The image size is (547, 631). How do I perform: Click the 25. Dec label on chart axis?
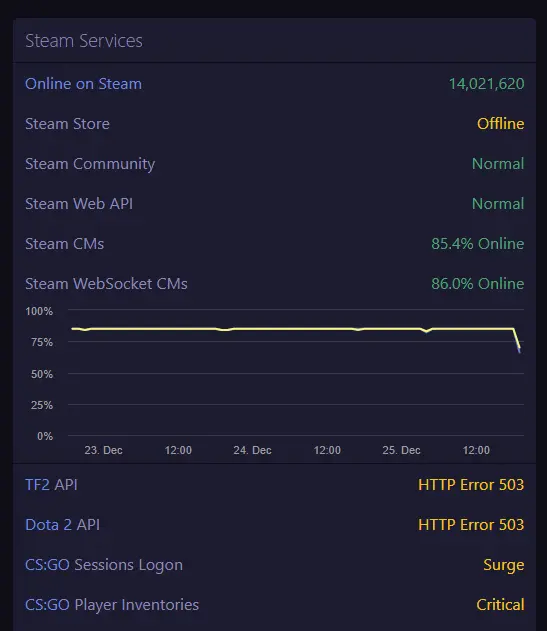(401, 450)
